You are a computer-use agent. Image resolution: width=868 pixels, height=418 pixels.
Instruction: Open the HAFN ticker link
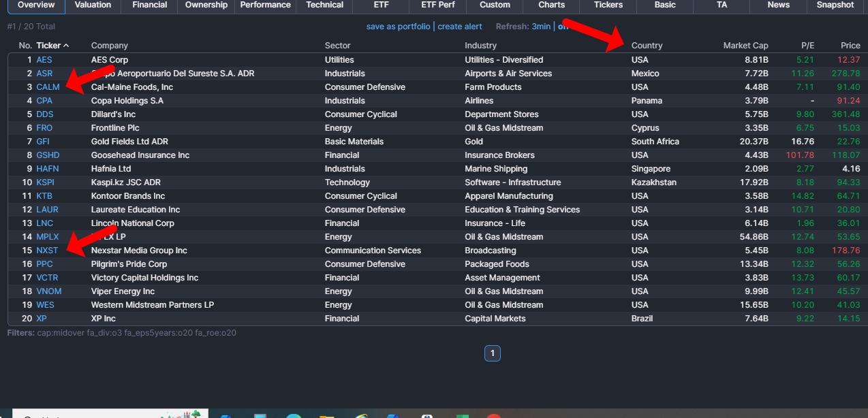click(x=48, y=169)
